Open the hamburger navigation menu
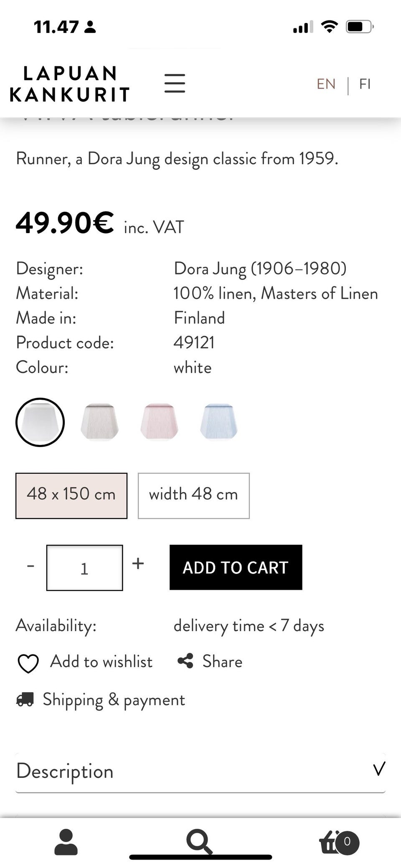The width and height of the screenshot is (401, 868). click(175, 83)
